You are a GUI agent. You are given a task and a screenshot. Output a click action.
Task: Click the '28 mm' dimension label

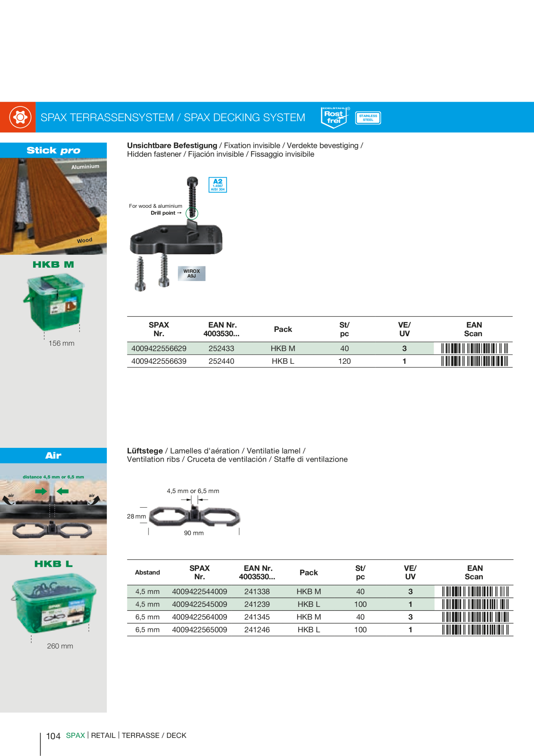click(x=137, y=516)
